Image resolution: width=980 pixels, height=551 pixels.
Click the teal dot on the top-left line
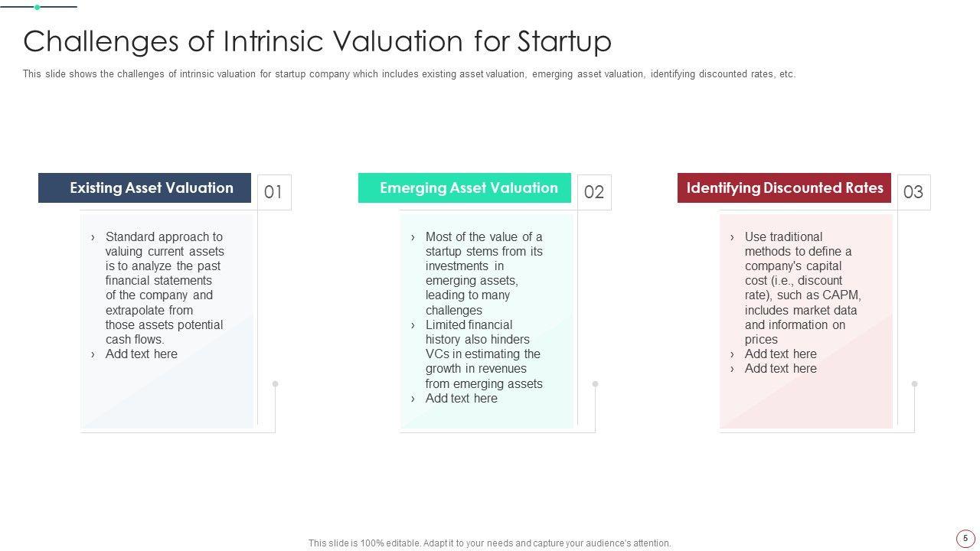click(37, 7)
